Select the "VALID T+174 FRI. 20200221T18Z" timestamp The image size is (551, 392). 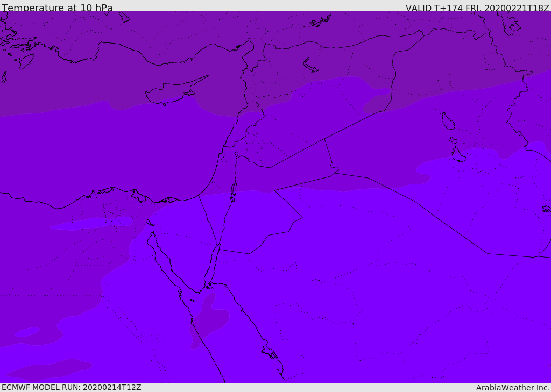[x=477, y=8]
